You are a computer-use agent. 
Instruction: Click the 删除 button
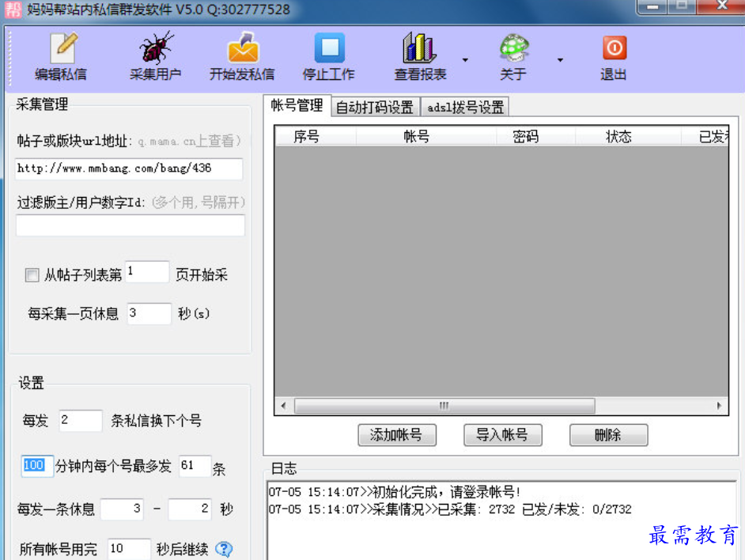[x=608, y=435]
